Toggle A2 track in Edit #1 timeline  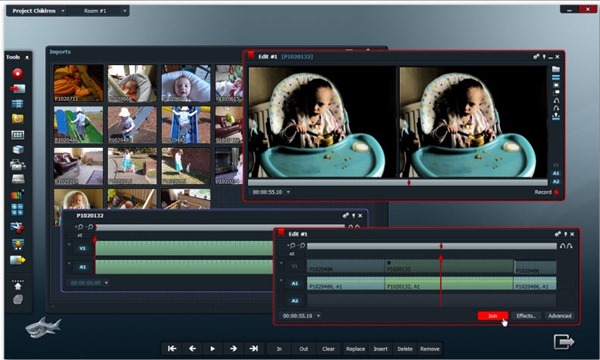pyautogui.click(x=295, y=301)
